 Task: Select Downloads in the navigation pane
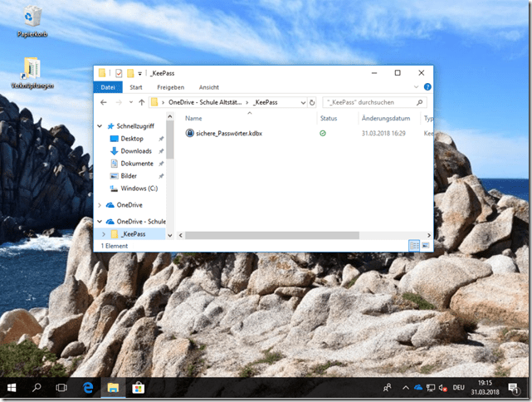coord(135,151)
